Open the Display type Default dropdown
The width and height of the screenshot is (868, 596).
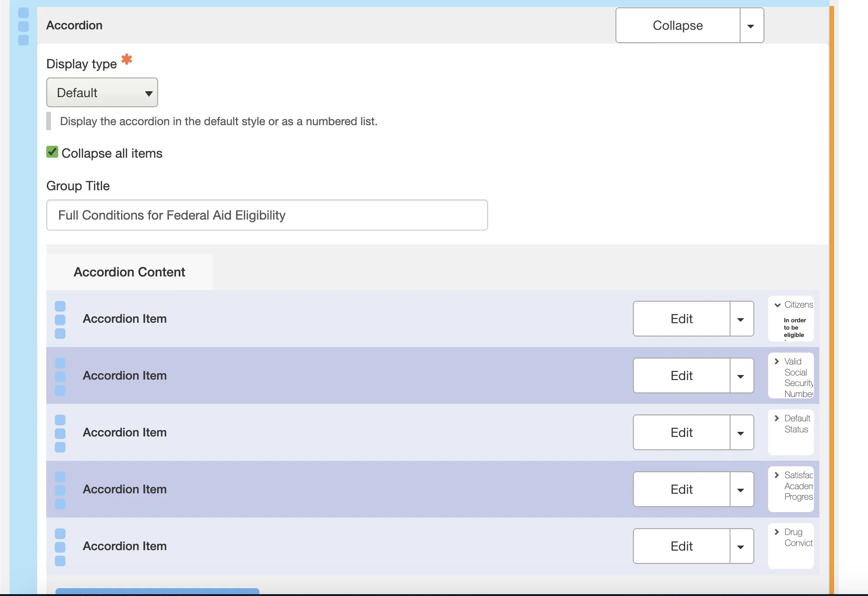tap(102, 93)
